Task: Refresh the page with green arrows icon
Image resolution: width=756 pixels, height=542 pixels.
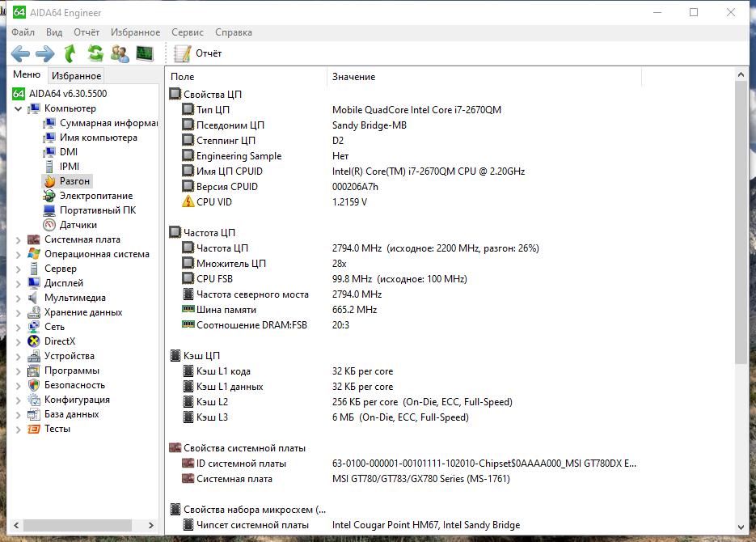Action: [x=95, y=53]
